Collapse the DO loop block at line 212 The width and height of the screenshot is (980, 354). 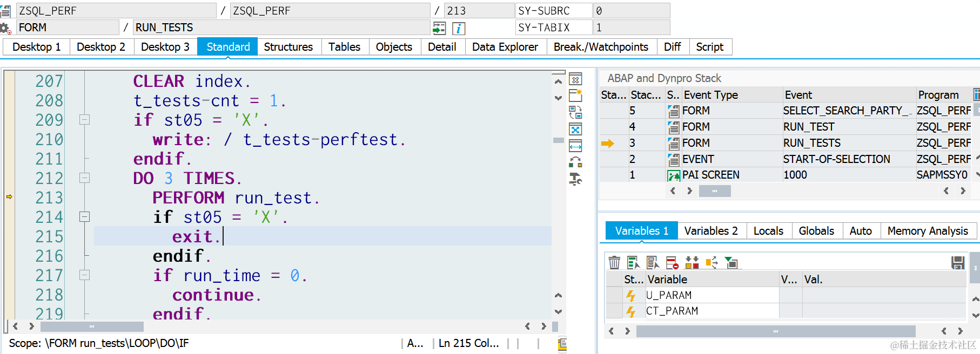(x=84, y=178)
